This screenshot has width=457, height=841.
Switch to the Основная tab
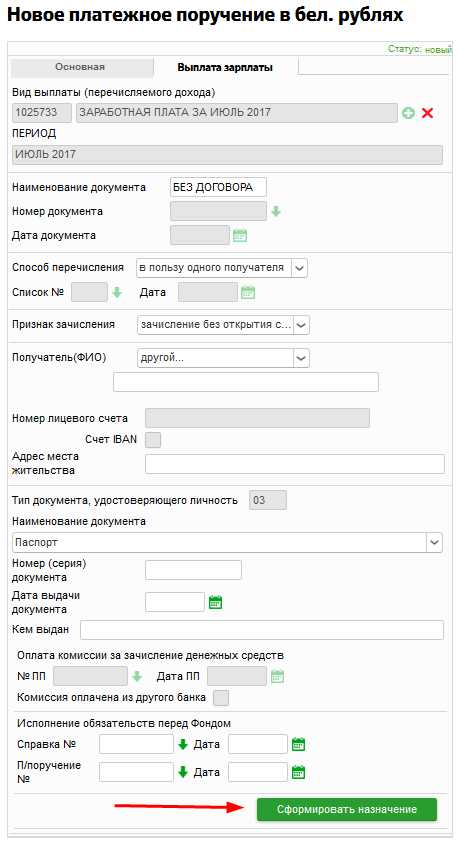tap(80, 68)
